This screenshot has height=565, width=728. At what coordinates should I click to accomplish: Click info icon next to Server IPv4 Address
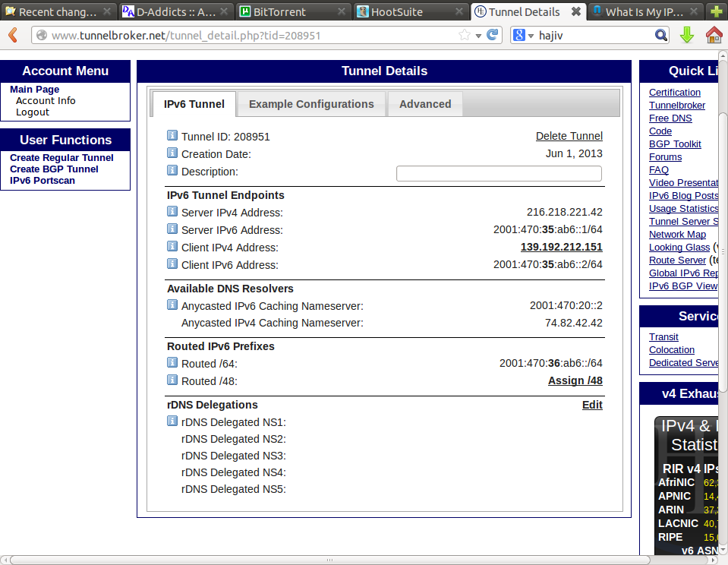[x=172, y=212]
